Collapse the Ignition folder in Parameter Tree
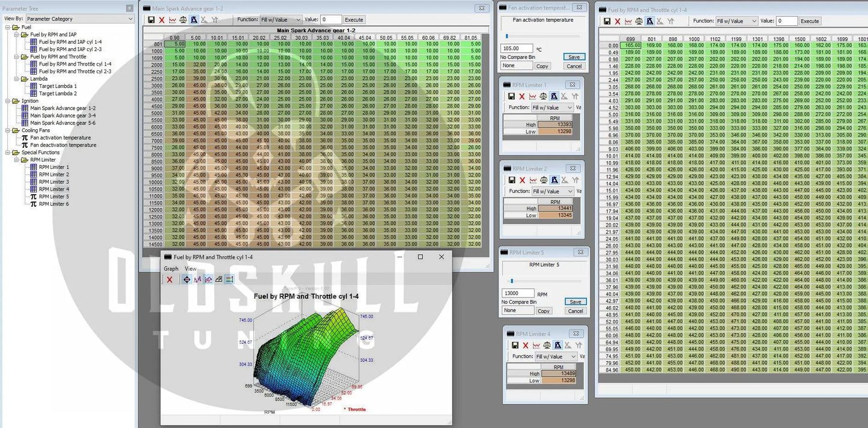The image size is (868, 428). 8,101
